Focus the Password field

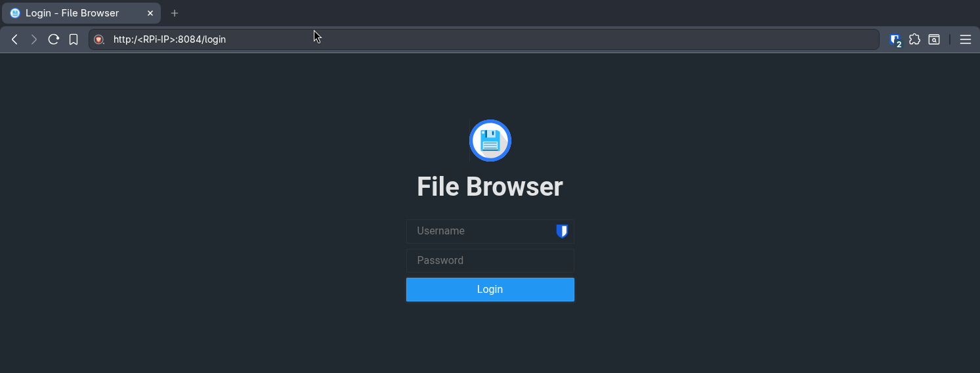(490, 261)
